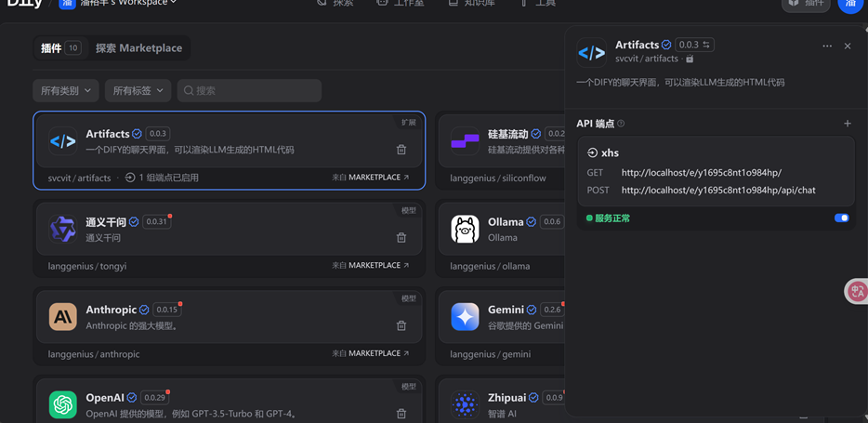Open the Anthropic 来自 MARKETPLACE link

370,353
